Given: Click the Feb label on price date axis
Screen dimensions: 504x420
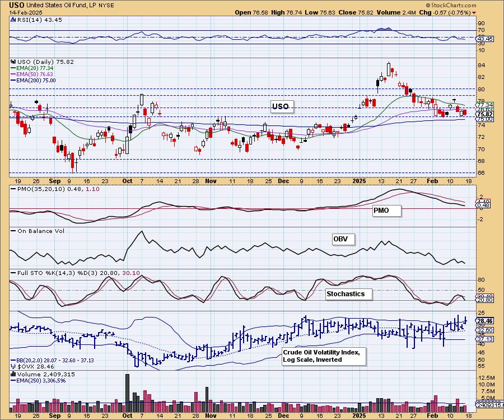Looking at the screenshot, I should pos(432,181).
